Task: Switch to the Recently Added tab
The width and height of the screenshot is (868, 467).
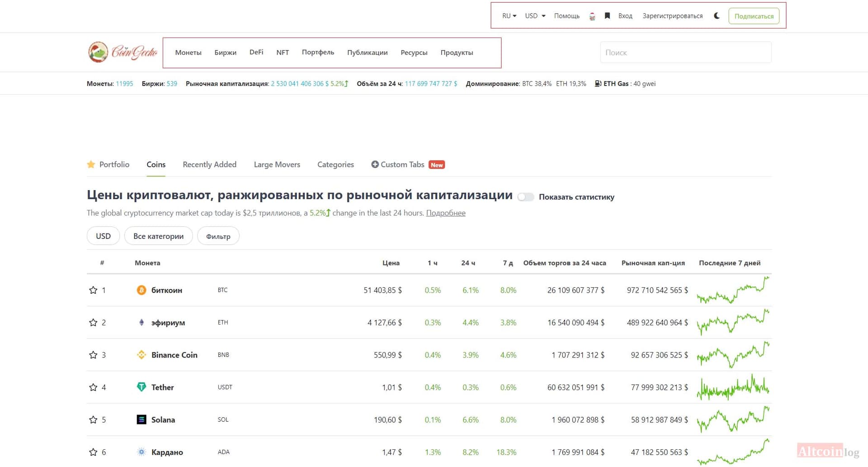Action: pos(209,165)
